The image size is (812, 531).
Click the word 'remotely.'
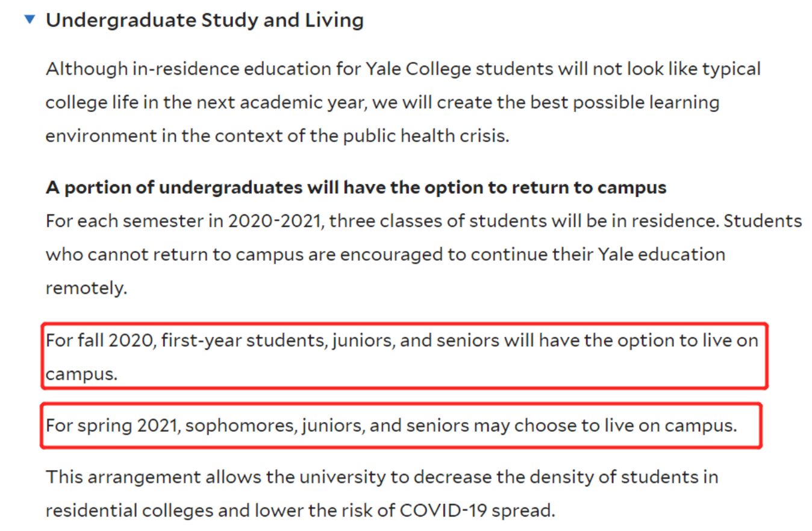click(x=87, y=288)
